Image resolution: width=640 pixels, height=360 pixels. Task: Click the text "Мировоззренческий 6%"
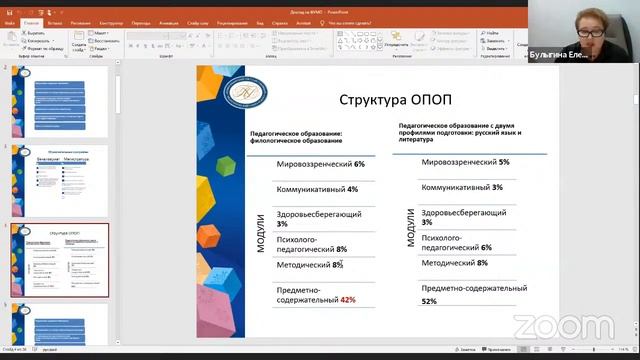pos(320,164)
